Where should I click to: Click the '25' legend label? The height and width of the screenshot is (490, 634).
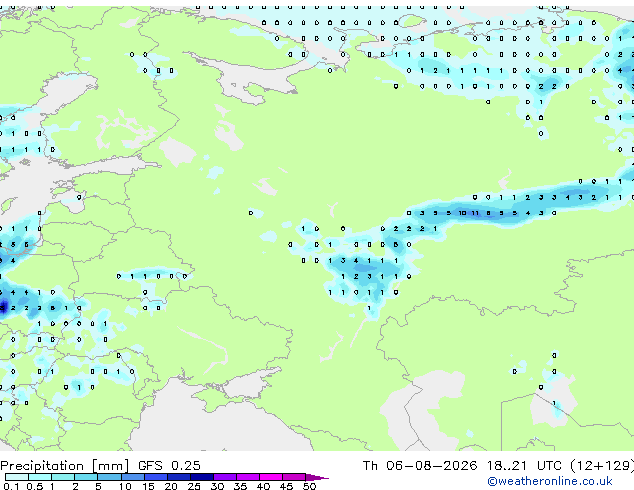194,486
